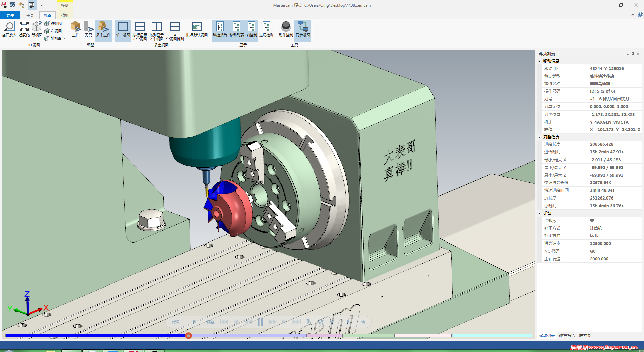Viewport: 644px width, 352px height.
Task: Open the 移动列表 panel options dropdown
Action: [627, 54]
